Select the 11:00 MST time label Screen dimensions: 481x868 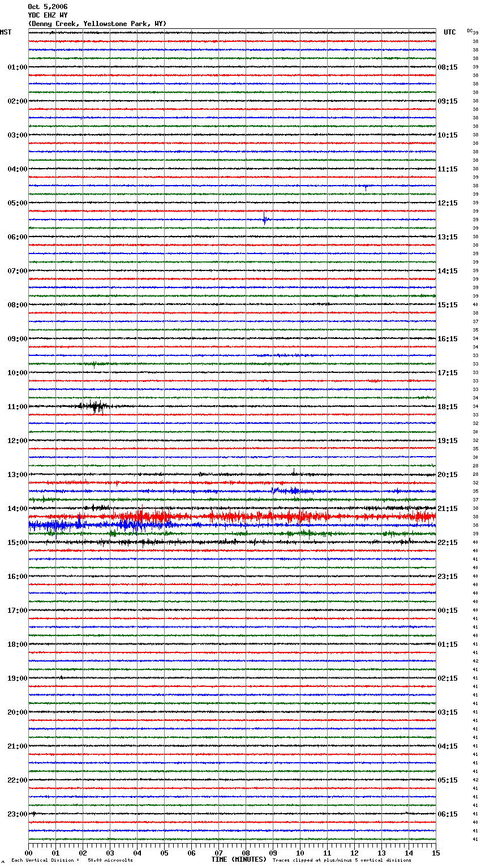18,407
